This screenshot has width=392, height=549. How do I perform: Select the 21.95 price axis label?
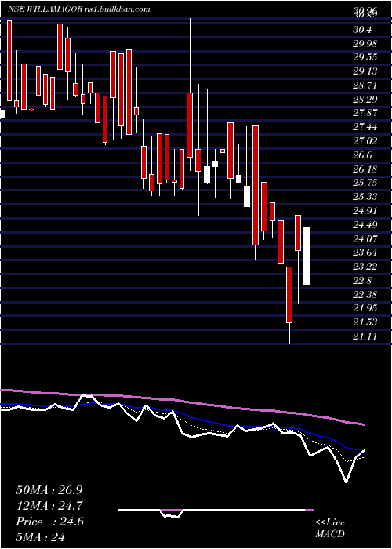pyautogui.click(x=365, y=308)
